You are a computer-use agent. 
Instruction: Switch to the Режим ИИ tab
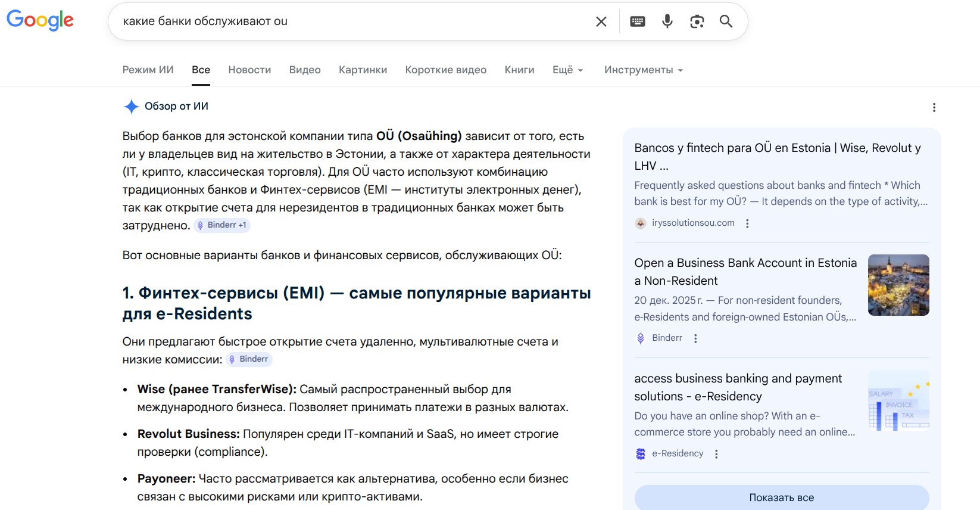pyautogui.click(x=148, y=70)
